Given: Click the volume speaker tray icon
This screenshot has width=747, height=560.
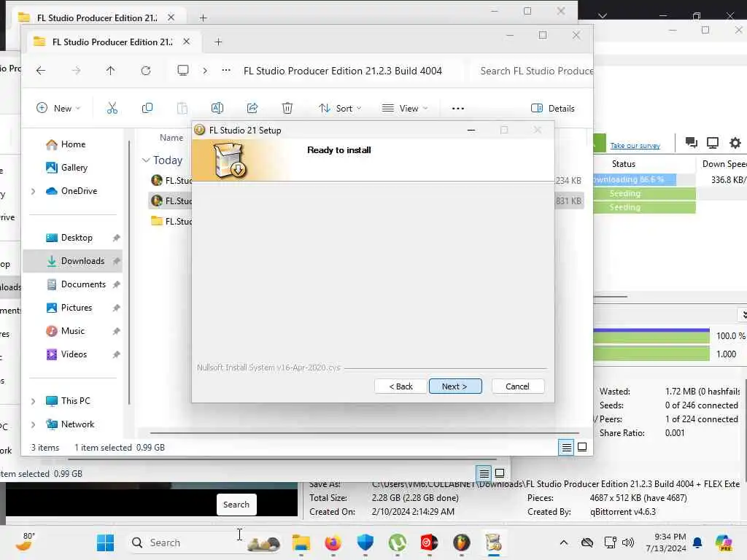Looking at the screenshot, I should pyautogui.click(x=628, y=542).
